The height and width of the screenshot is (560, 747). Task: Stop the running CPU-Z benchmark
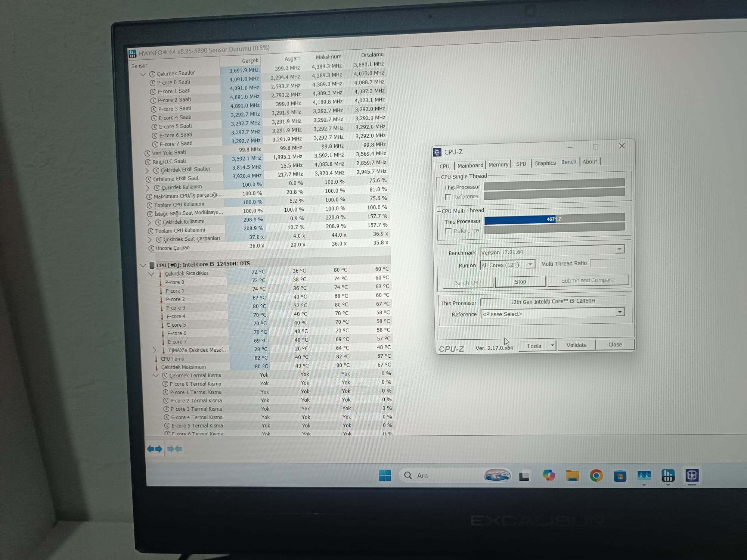(520, 281)
